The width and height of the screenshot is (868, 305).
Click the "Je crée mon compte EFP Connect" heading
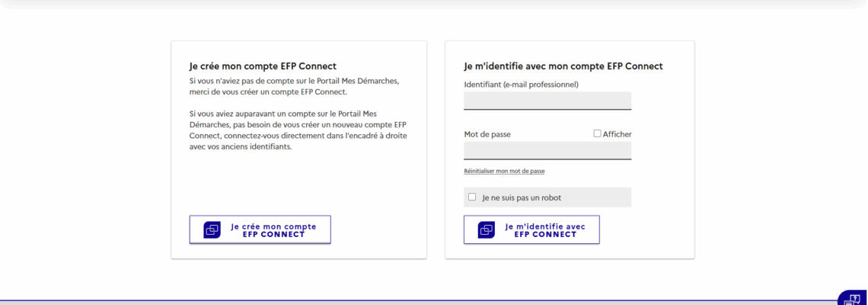tap(263, 66)
